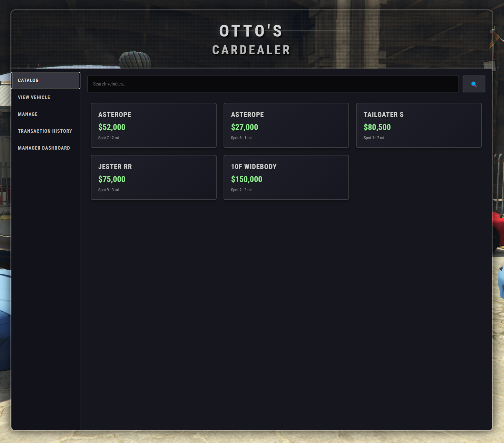Click the 'Spot 2 · 3 mi' label
The width and height of the screenshot is (504, 443).
click(241, 190)
